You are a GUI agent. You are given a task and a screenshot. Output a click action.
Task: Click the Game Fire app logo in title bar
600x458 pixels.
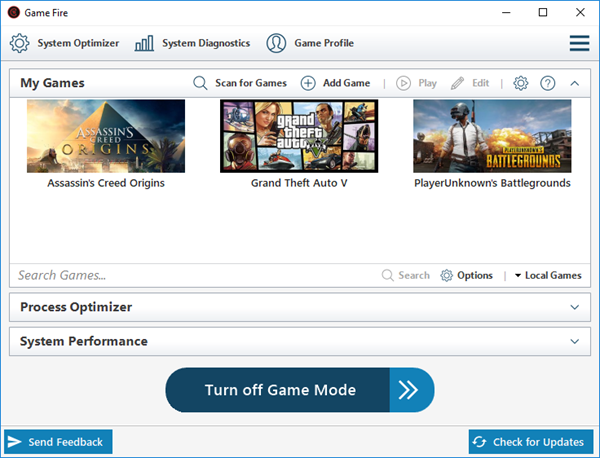click(14, 13)
